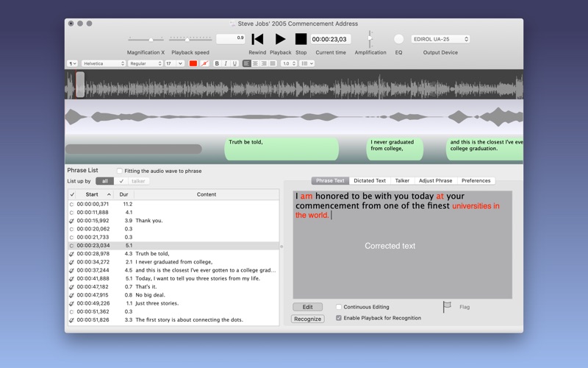The image size is (588, 368).
Task: Select row Today, I want to tell you
Action: pyautogui.click(x=173, y=279)
